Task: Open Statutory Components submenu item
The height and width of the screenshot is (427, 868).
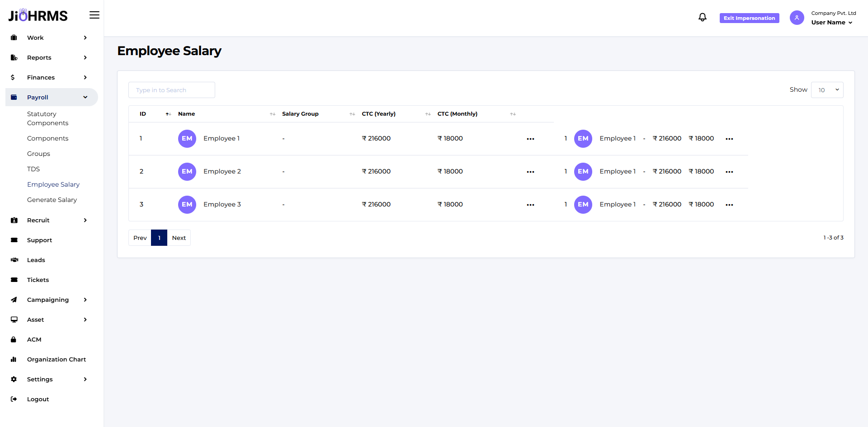Action: click(47, 118)
